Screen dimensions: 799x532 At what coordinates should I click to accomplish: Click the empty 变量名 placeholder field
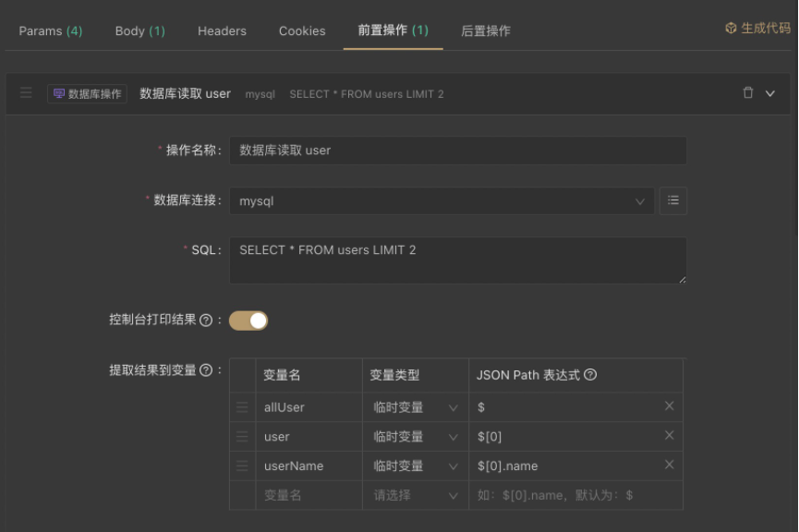tap(309, 495)
